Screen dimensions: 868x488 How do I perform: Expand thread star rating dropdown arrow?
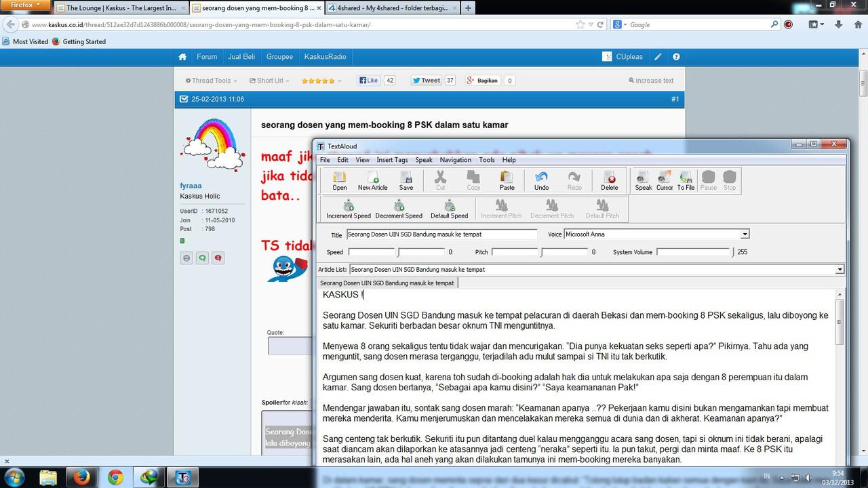(340, 81)
